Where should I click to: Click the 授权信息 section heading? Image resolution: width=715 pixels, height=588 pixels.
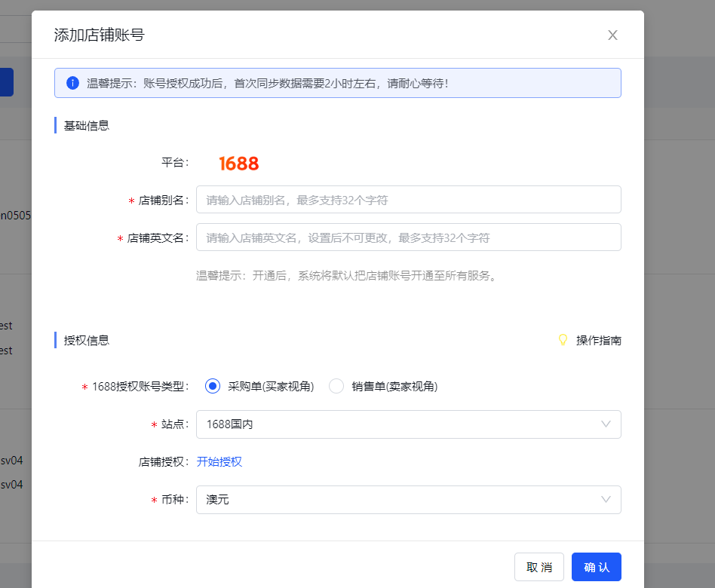[x=87, y=341]
